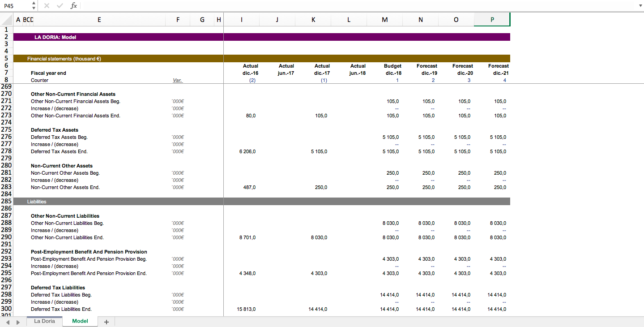Screen dimensions: 644x327
Task: Select column K header
Action: click(x=313, y=20)
